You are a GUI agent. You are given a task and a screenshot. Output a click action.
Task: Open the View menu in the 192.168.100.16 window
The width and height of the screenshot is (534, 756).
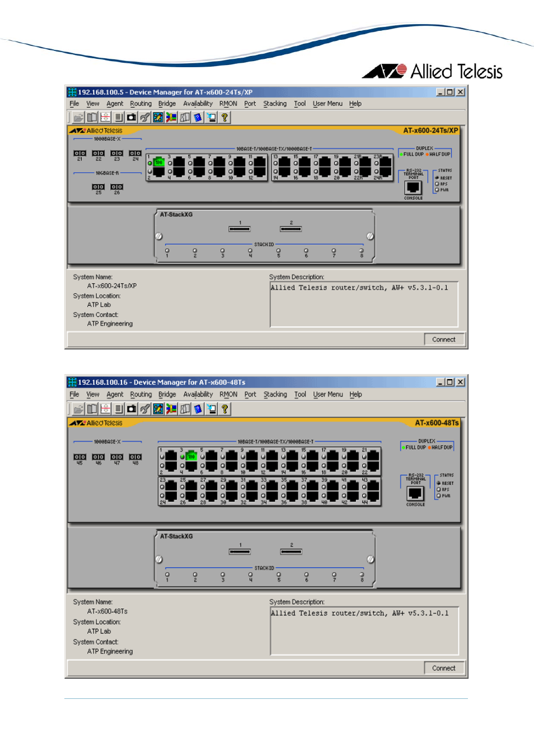(93, 394)
